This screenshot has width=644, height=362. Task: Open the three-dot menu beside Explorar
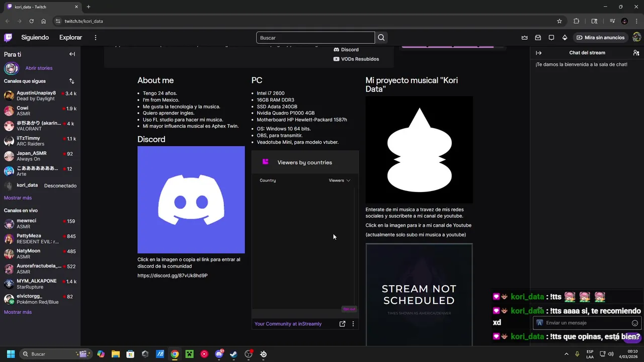click(x=96, y=37)
